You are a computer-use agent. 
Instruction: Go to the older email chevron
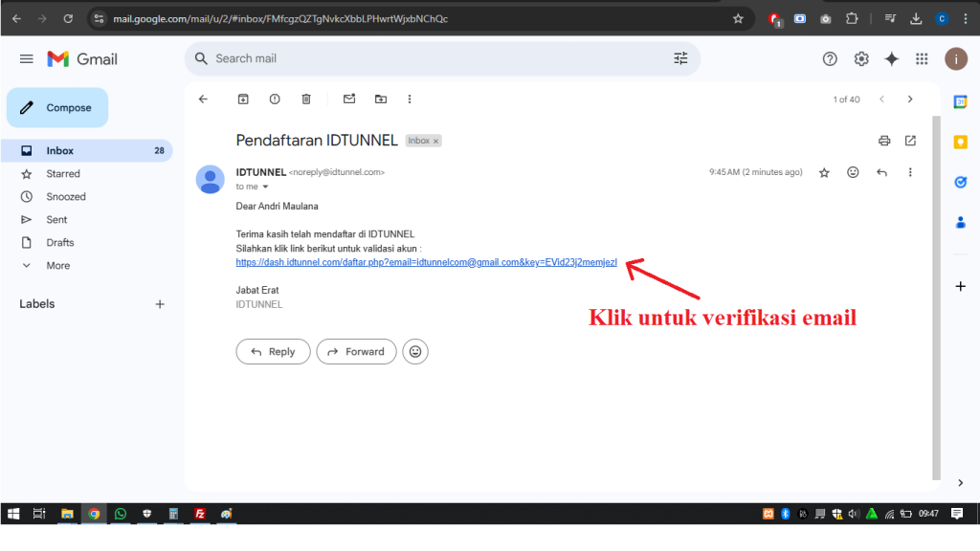coord(910,99)
